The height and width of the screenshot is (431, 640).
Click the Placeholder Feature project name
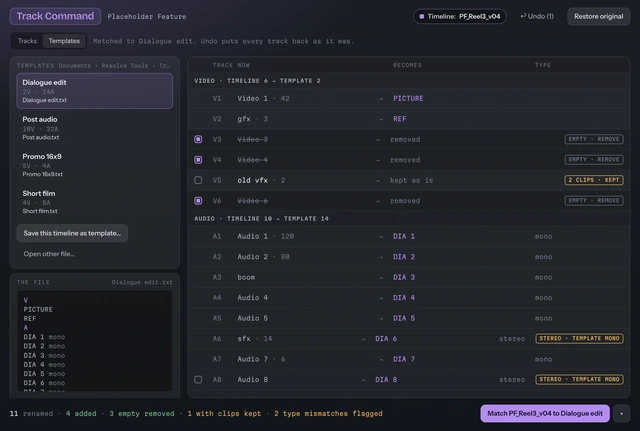click(147, 17)
